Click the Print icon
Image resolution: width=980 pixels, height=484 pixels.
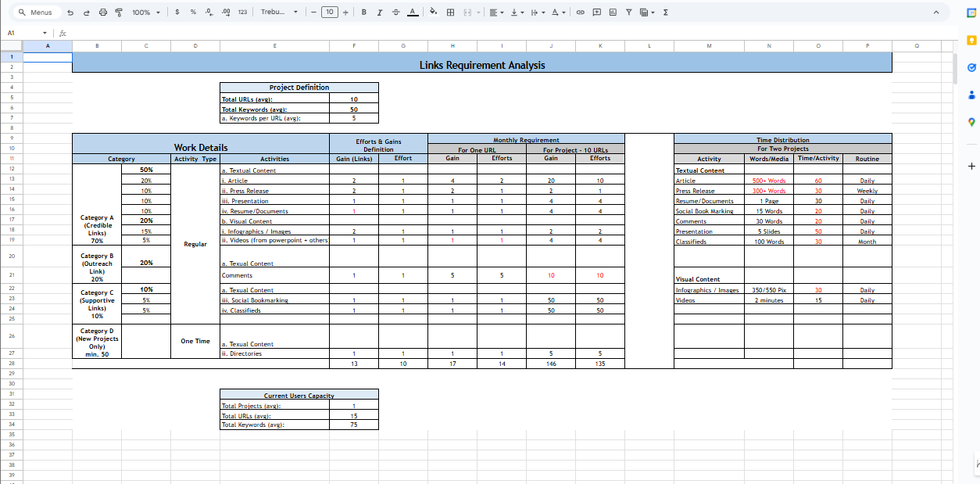pos(102,13)
